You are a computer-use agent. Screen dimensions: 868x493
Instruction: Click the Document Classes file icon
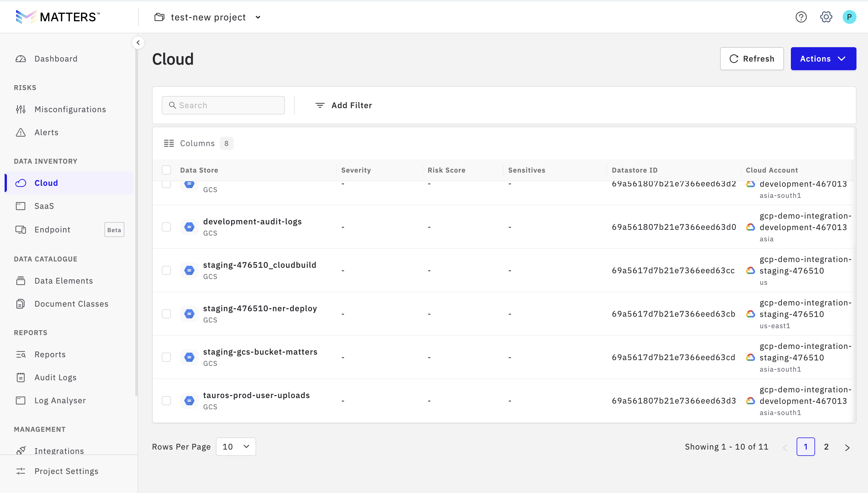coord(21,304)
